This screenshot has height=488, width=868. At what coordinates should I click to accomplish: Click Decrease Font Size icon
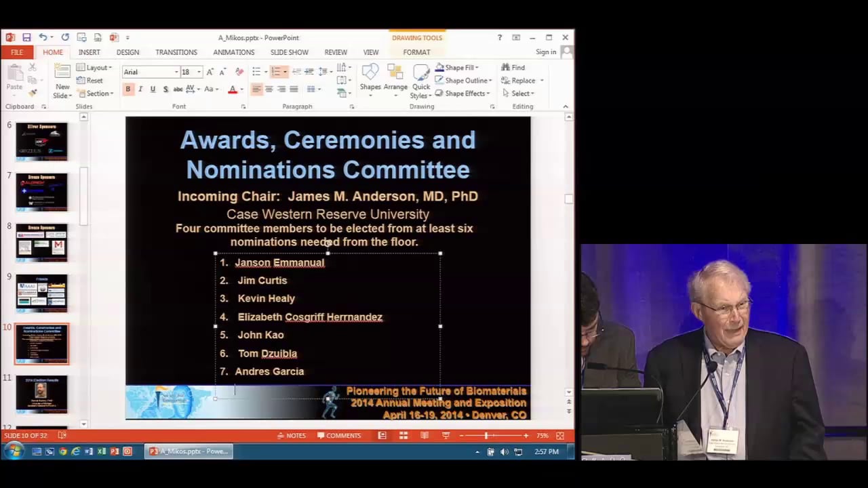tap(222, 72)
